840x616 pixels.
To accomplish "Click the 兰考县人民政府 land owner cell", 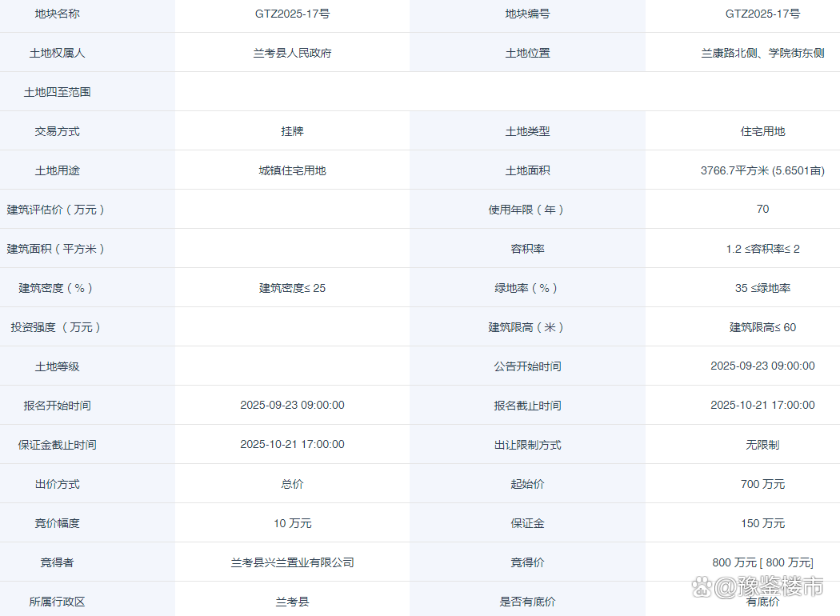I will tap(292, 53).
